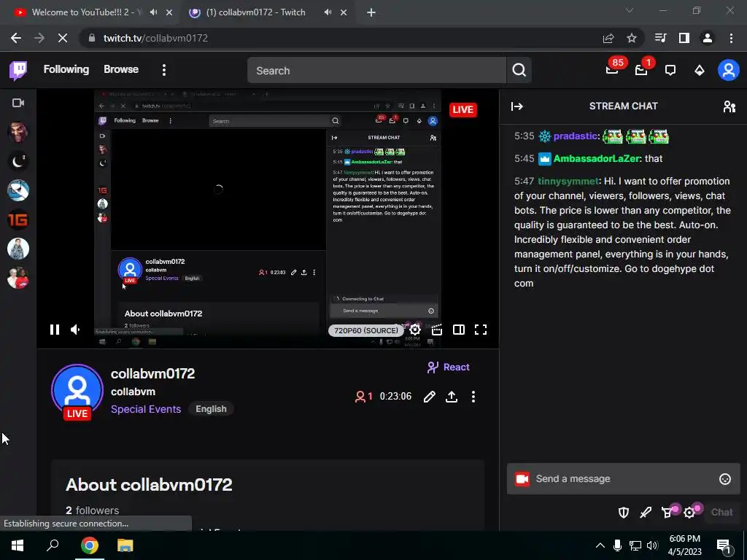Mute the YouTube tab audio icon
The height and width of the screenshot is (560, 747).
point(153,12)
